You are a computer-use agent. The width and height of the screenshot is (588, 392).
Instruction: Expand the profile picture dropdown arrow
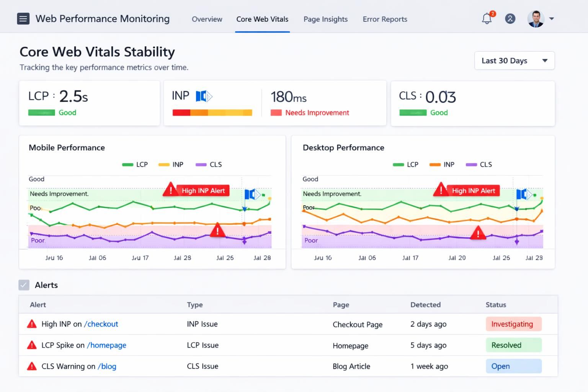(551, 18)
